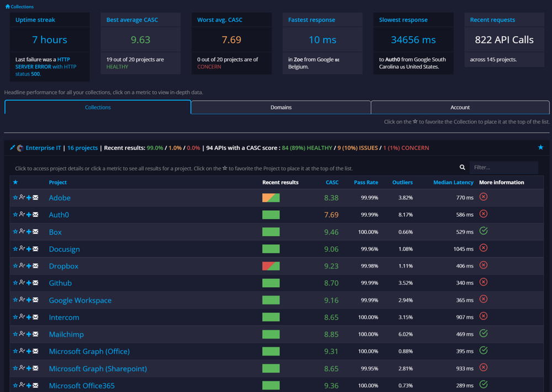
Task: Click the Enterprise IT collection logo icon
Action: pos(19,148)
